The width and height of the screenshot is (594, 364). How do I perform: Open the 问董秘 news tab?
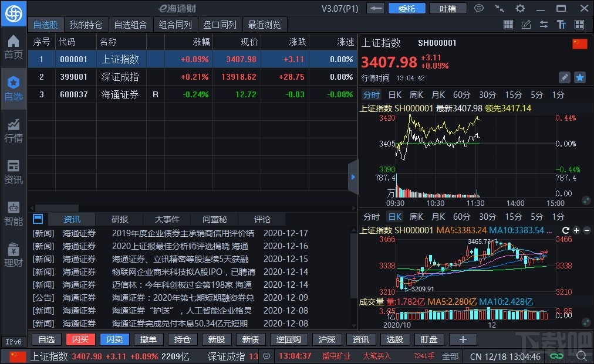[x=214, y=219]
